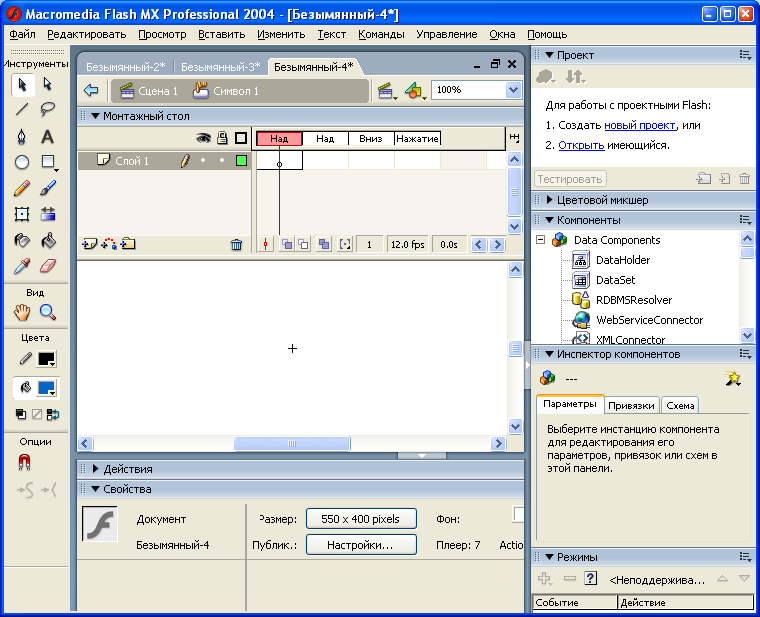Collapse the Свойства panel
The width and height of the screenshot is (760, 617).
pos(95,489)
